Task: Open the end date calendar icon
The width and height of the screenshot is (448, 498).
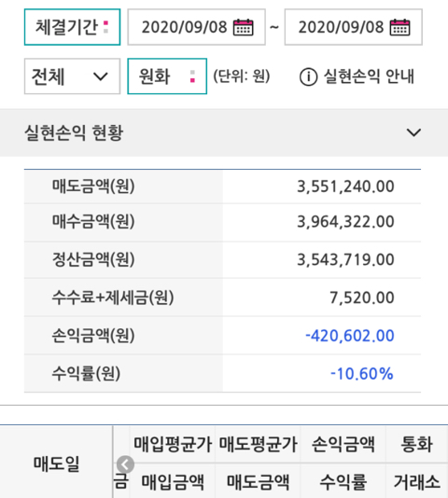Action: pyautogui.click(x=400, y=27)
